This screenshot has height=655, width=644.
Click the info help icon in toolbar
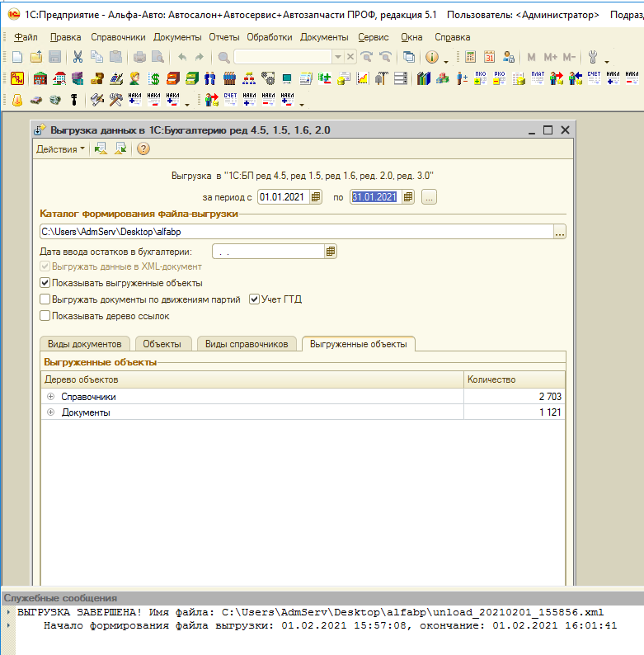[431, 57]
